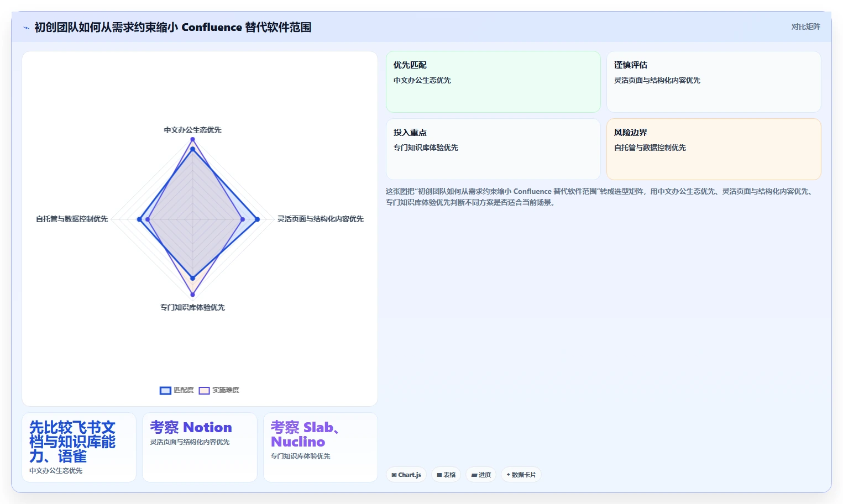Click the wave icon before the page title
The image size is (843, 504).
[26, 28]
